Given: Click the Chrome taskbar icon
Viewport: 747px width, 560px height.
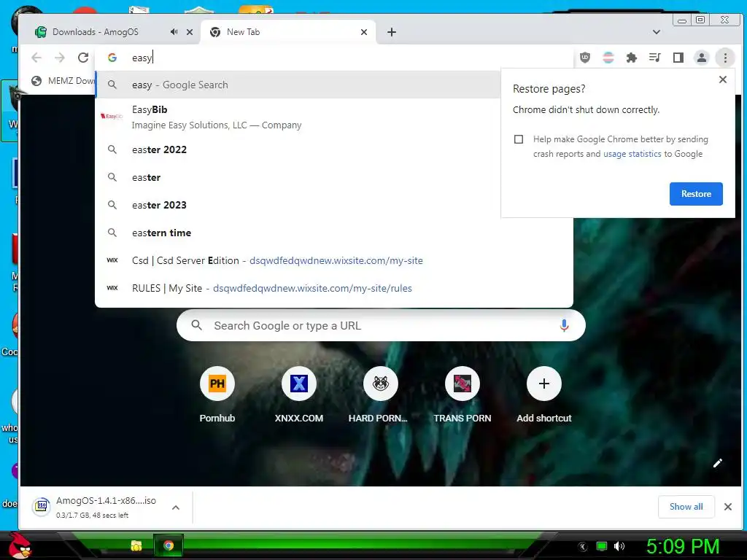Looking at the screenshot, I should coord(169,545).
